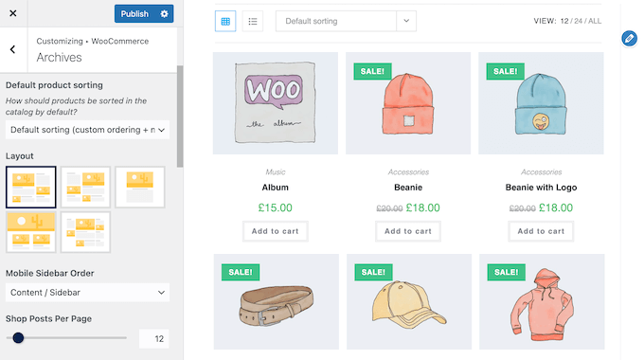
Task: Click the SALE! badge on the hoodie
Action: coord(506,272)
